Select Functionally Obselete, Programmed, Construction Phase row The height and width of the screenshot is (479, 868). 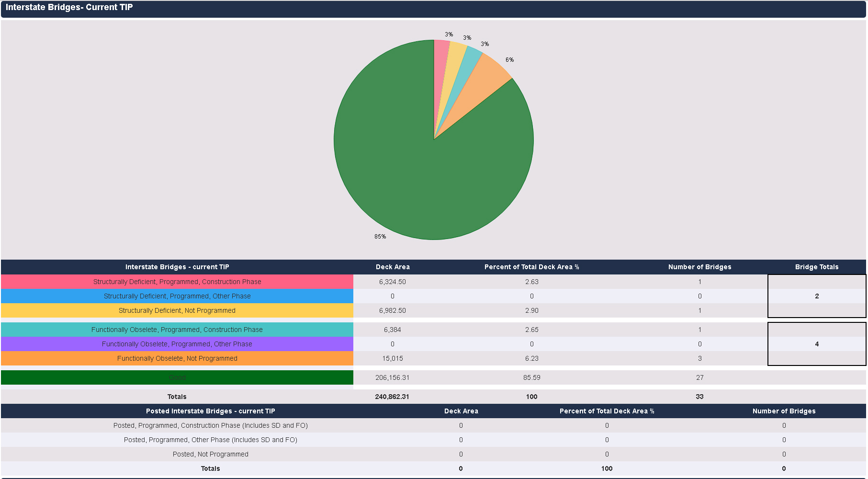coord(177,330)
